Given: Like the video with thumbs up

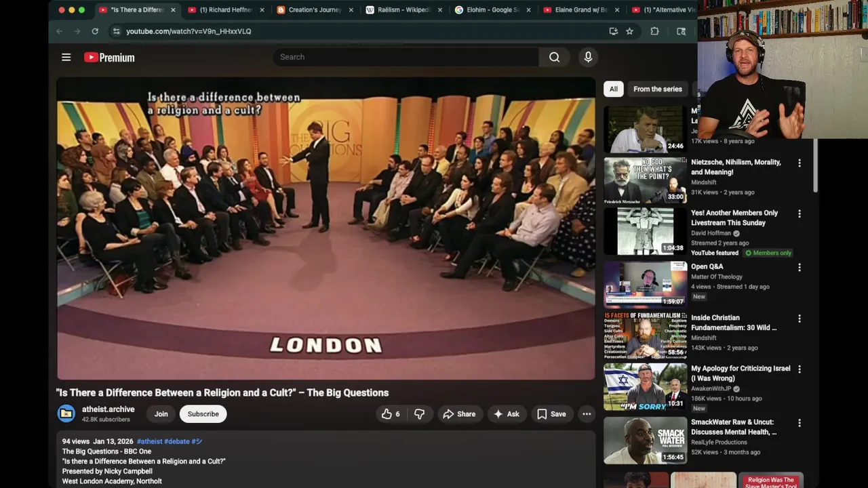Looking at the screenshot, I should pos(391,414).
